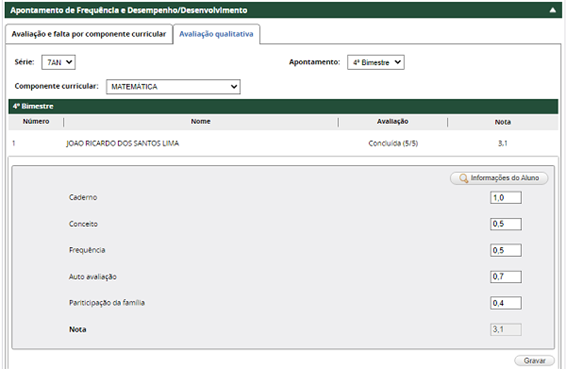Click the Caderno criterion label
The image size is (566, 369).
click(x=83, y=197)
